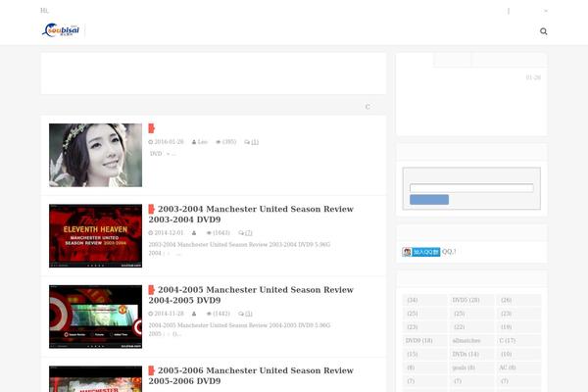
Task: Click the allmatches tag
Action: coord(471,341)
